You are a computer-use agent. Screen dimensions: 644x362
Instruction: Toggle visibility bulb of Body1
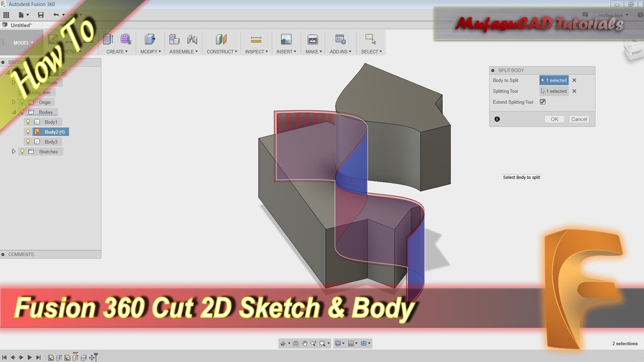tap(28, 122)
